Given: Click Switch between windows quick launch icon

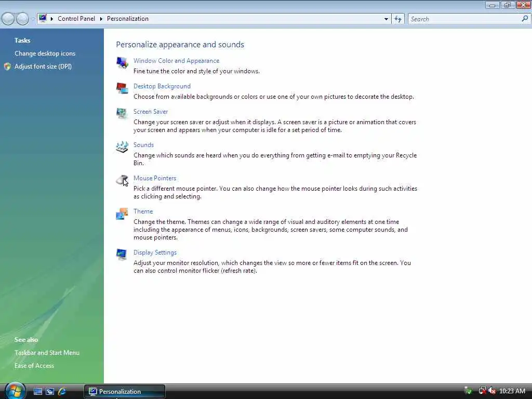Looking at the screenshot, I should click(50, 392).
